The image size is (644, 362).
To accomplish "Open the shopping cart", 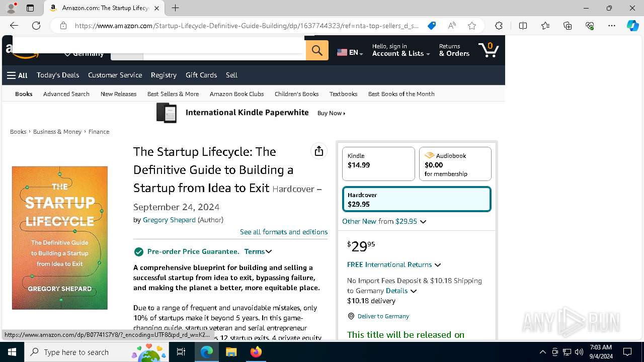I will pyautogui.click(x=488, y=50).
